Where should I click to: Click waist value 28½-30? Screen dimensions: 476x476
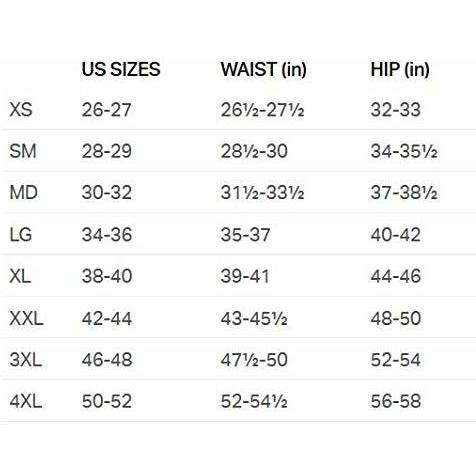[x=254, y=151]
